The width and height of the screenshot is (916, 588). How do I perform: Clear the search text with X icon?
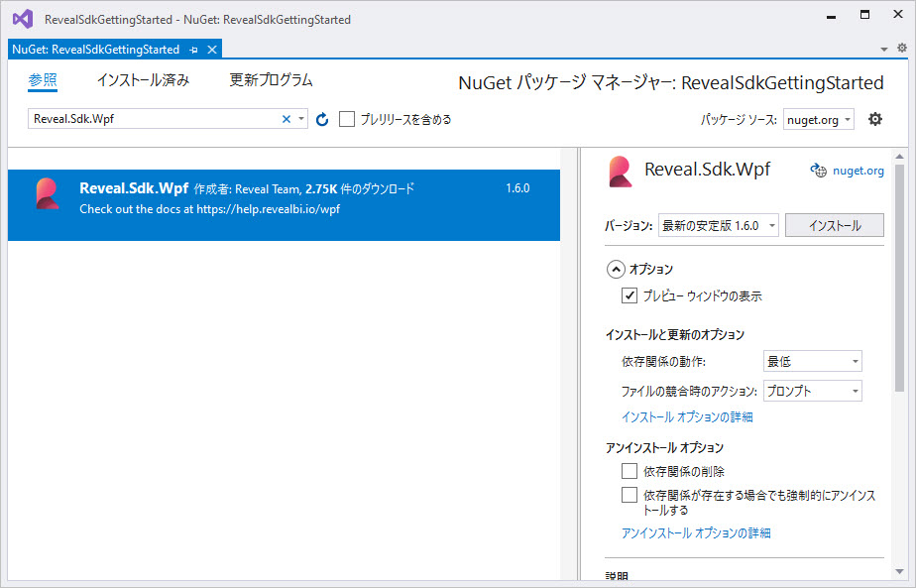click(286, 119)
